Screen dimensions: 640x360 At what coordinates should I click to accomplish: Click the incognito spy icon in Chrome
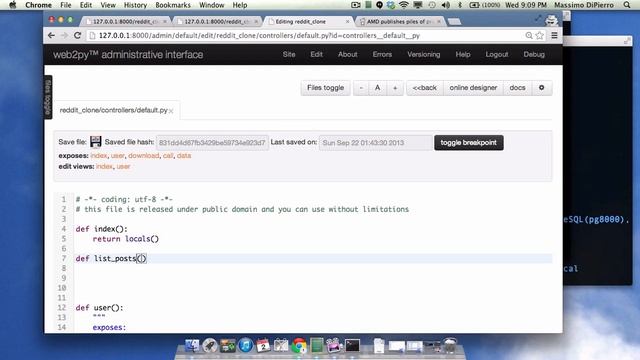(x=551, y=20)
